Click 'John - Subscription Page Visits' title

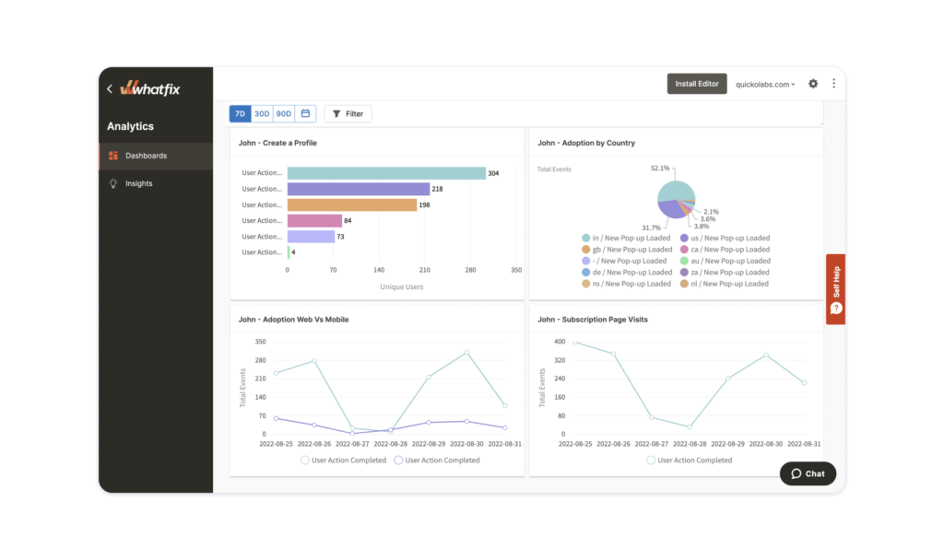pyautogui.click(x=593, y=320)
